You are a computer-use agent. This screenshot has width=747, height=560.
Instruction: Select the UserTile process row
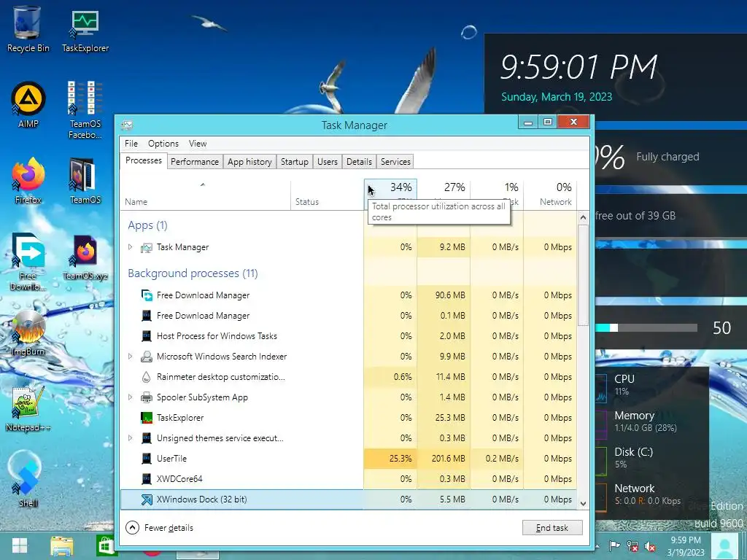click(x=348, y=459)
